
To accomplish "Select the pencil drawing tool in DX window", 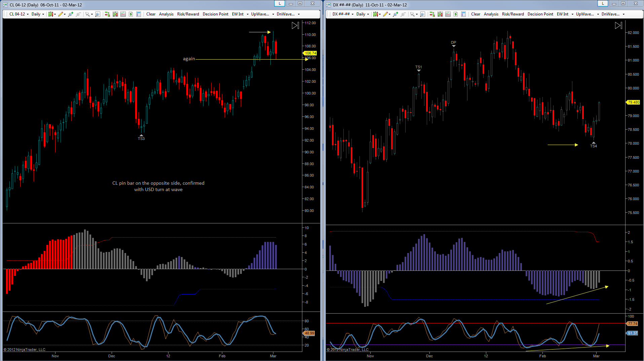I will point(385,14).
